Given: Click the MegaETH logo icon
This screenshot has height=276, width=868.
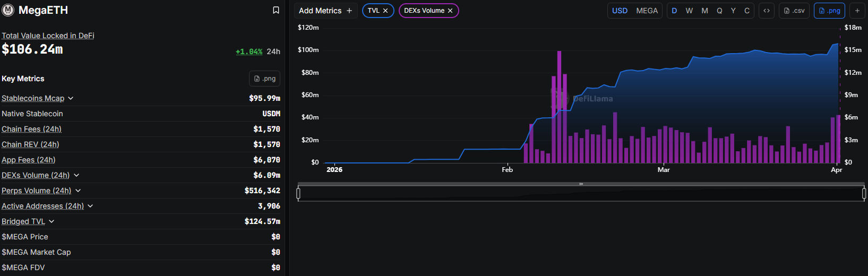Looking at the screenshot, I should point(8,10).
